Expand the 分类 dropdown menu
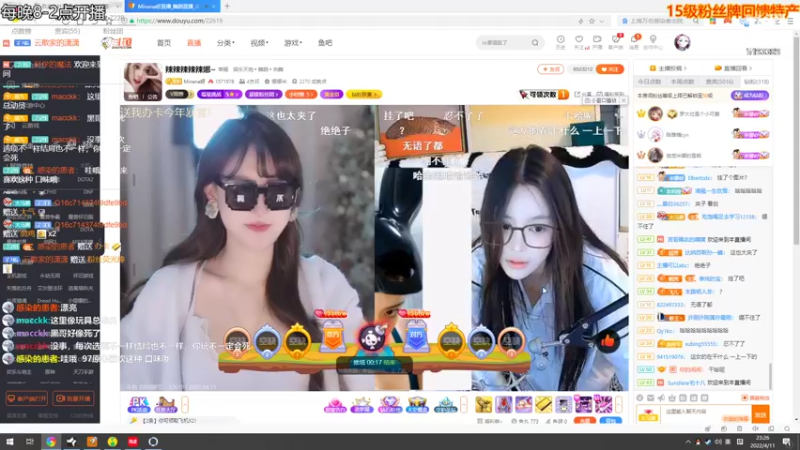The width and height of the screenshot is (800, 450). pyautogui.click(x=225, y=43)
